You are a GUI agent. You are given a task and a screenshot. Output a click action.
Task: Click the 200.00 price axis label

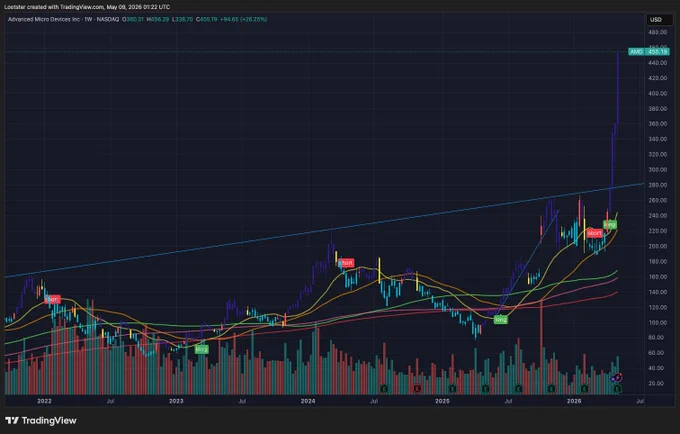point(657,246)
